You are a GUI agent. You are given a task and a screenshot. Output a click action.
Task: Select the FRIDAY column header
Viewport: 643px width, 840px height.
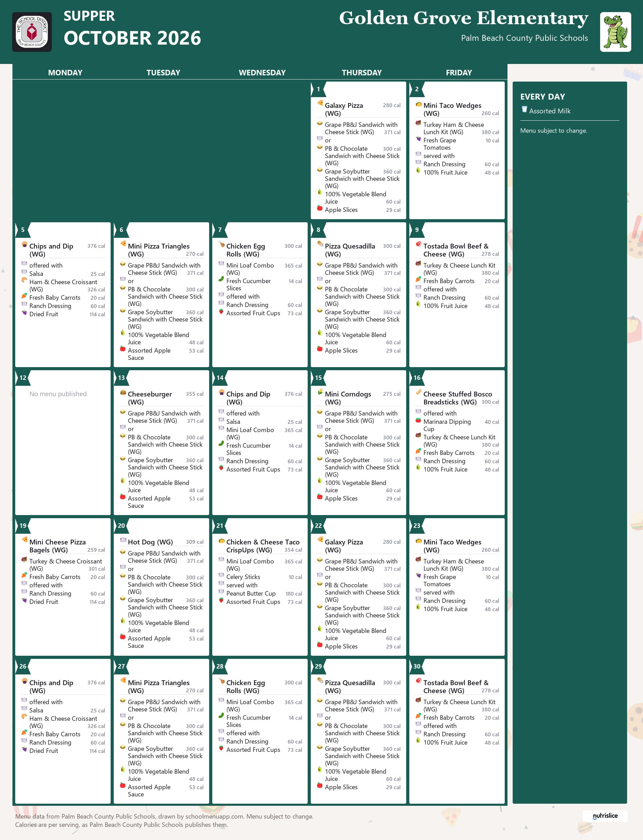pyautogui.click(x=459, y=73)
